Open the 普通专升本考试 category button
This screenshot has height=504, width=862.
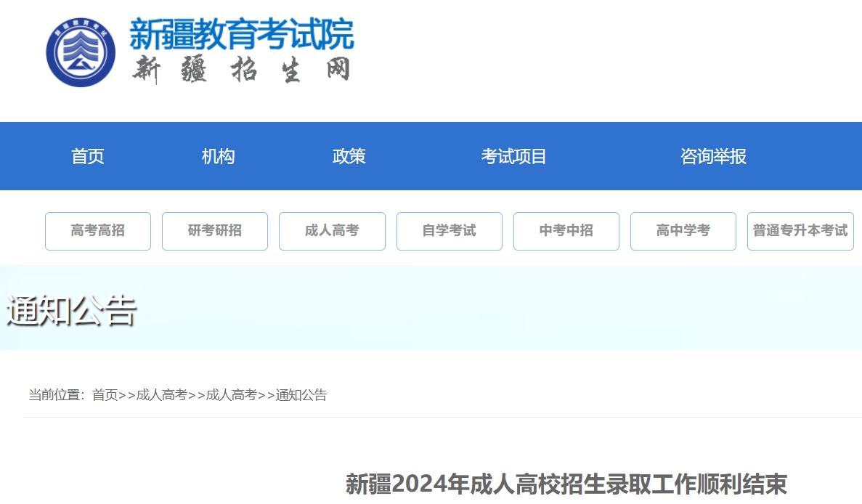pyautogui.click(x=800, y=231)
